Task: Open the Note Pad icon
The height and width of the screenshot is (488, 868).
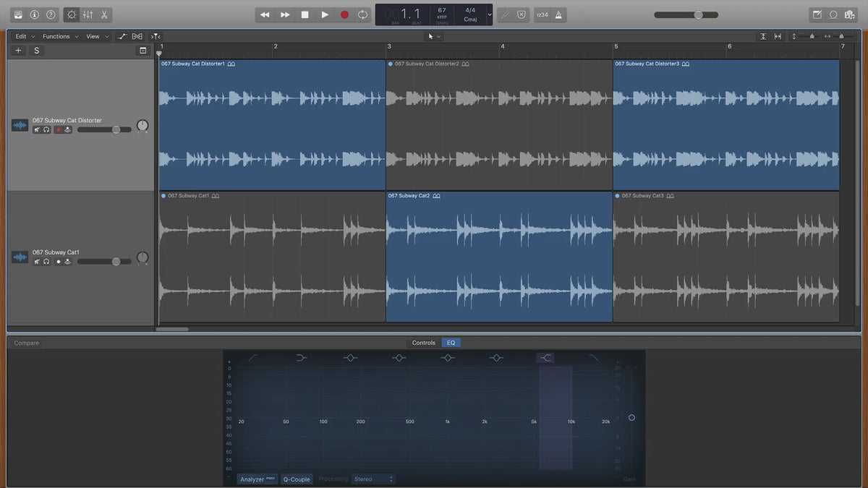Action: pyautogui.click(x=817, y=14)
